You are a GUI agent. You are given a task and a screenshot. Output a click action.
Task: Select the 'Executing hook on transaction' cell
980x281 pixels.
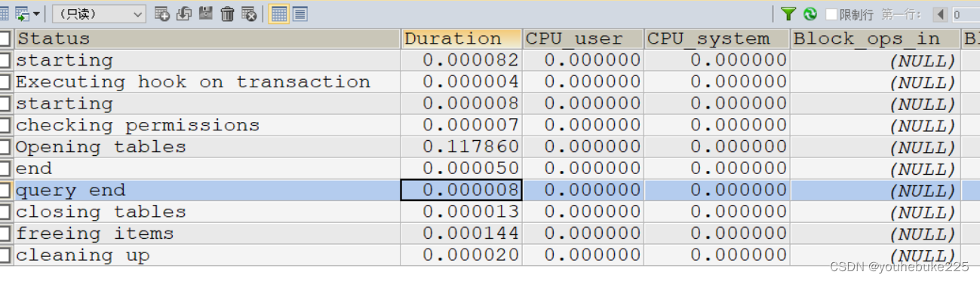[x=207, y=82]
